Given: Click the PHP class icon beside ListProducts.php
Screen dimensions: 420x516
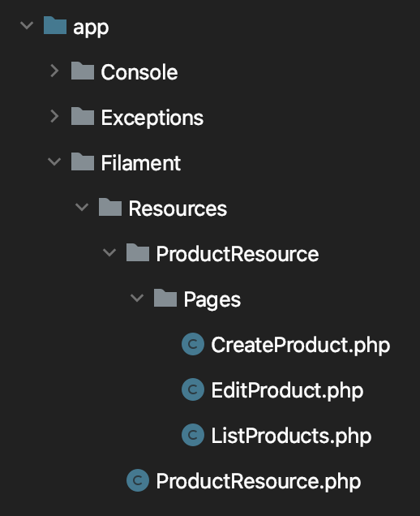Looking at the screenshot, I should (x=193, y=435).
